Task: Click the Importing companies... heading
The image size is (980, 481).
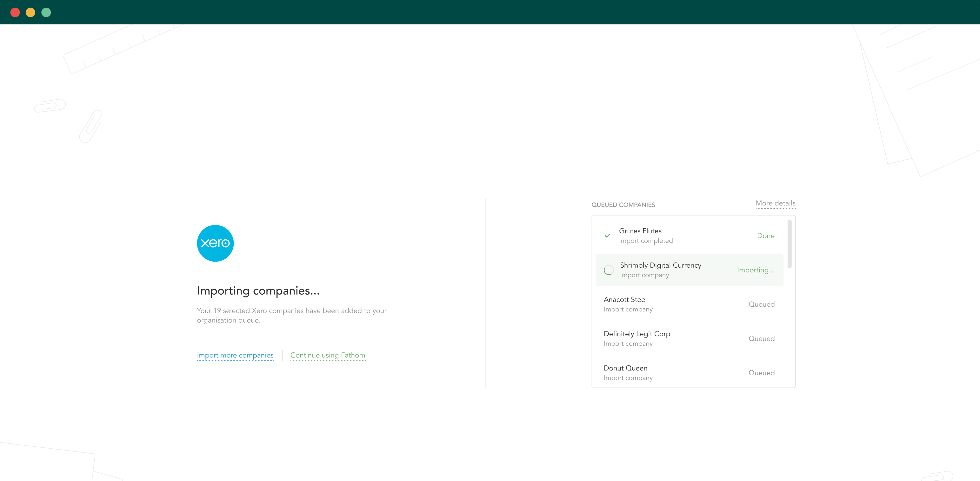Action: [x=258, y=291]
